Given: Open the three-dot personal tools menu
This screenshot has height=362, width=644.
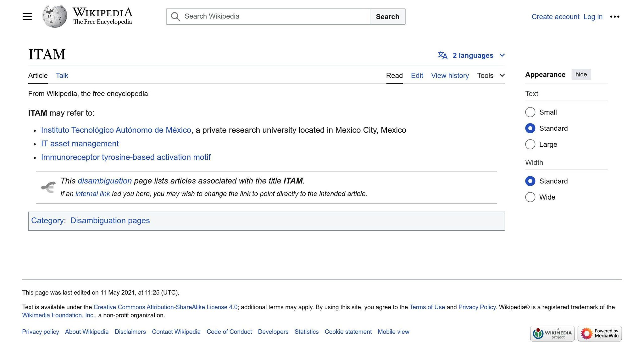Looking at the screenshot, I should 614,17.
